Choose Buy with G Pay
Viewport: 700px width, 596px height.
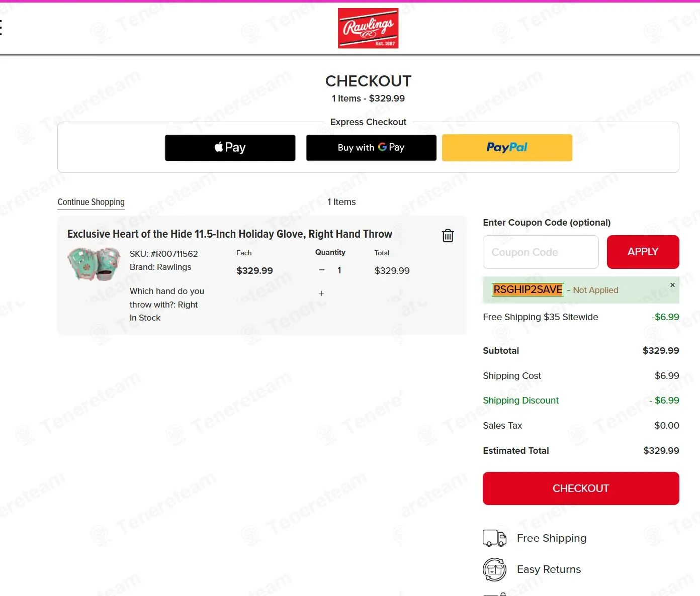pyautogui.click(x=371, y=148)
